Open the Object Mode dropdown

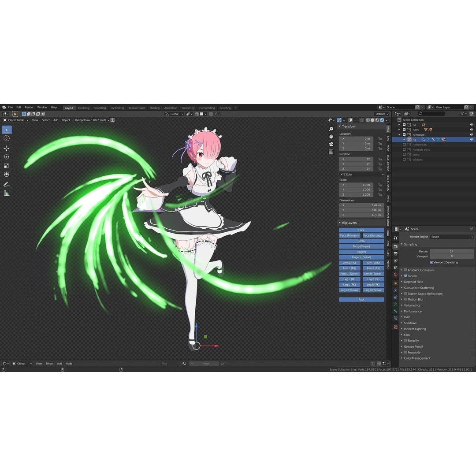coord(15,120)
